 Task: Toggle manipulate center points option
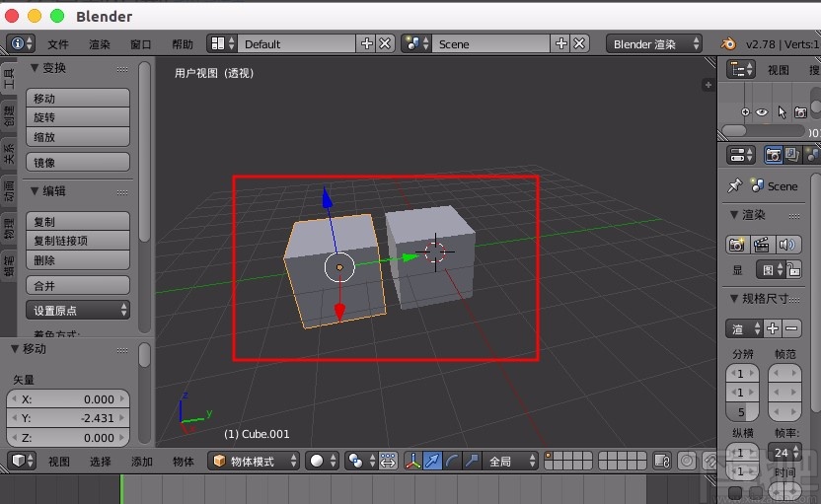388,461
